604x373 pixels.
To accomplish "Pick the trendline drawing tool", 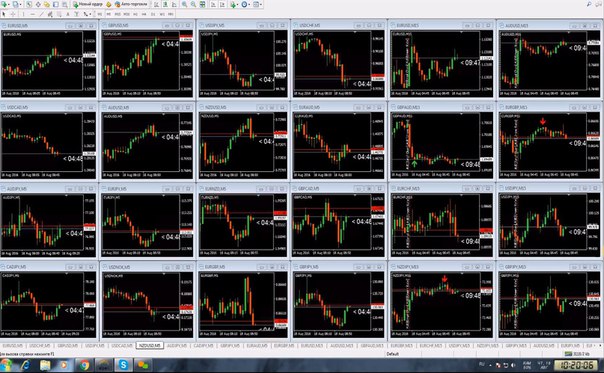I will pyautogui.click(x=41, y=14).
